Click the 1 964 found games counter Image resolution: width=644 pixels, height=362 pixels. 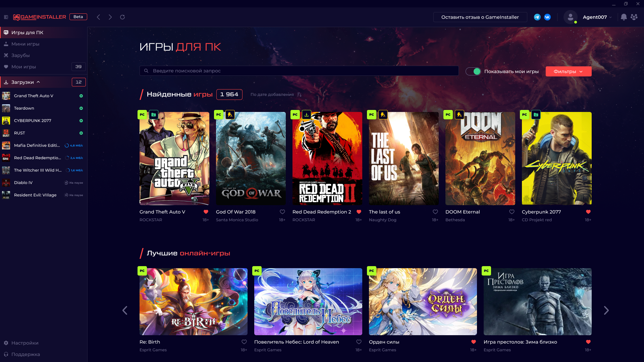(x=229, y=95)
